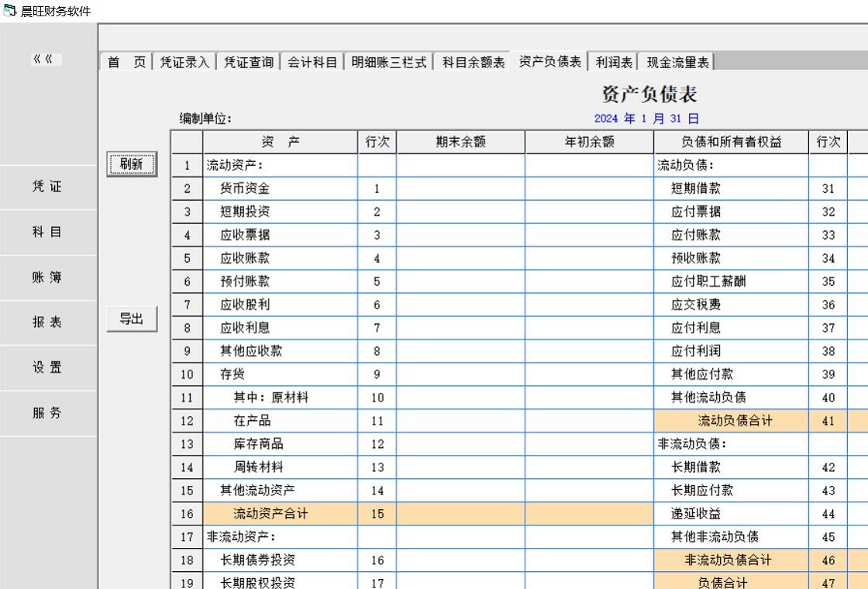
Task: Open the 利润表 tab
Action: point(615,62)
